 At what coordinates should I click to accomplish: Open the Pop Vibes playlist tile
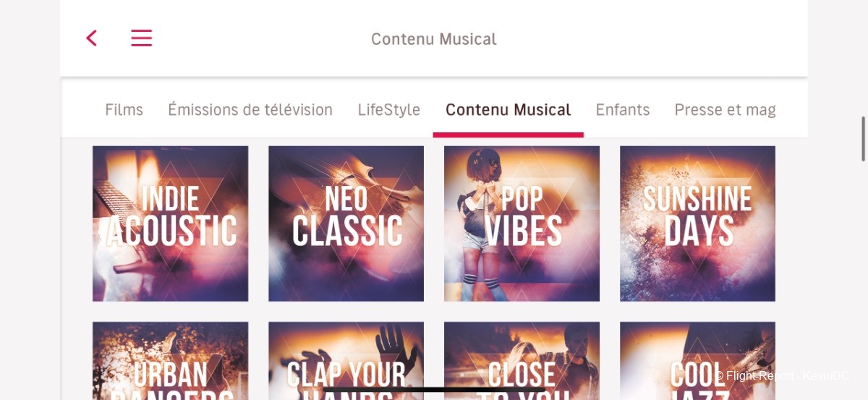[522, 224]
